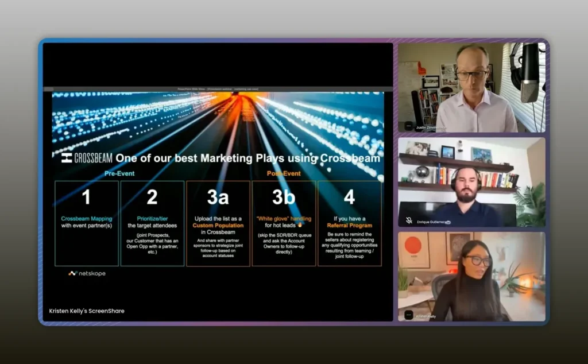Open the options icon on Kristen's video tile
588x364 pixels.
coord(408,315)
